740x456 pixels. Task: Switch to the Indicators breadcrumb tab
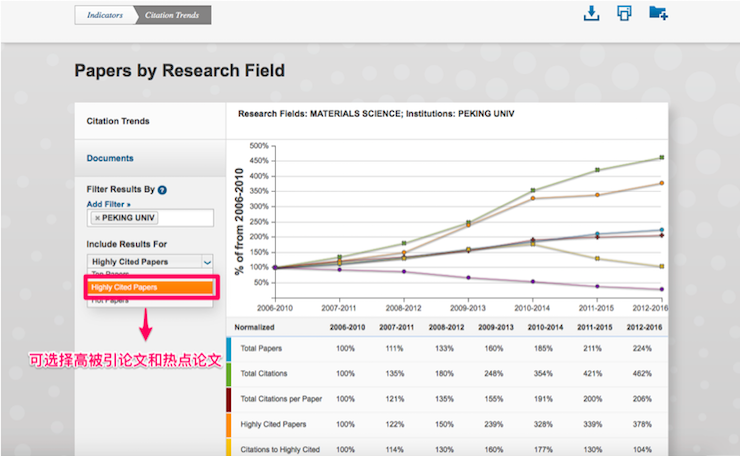tap(105, 15)
